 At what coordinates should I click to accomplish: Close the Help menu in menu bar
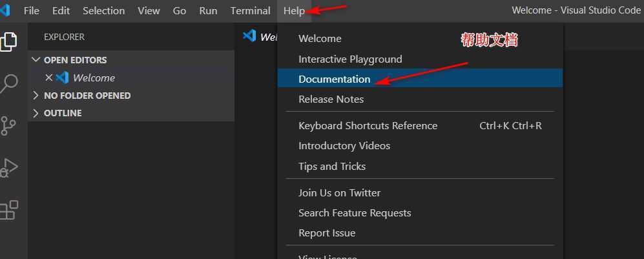[294, 11]
